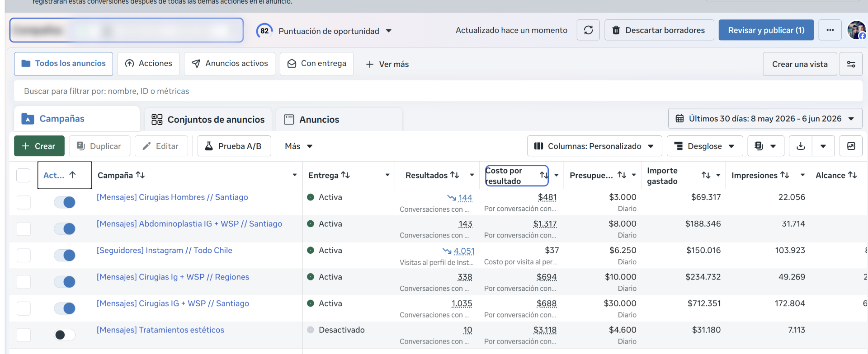Click Crear una vista button

[x=800, y=64]
